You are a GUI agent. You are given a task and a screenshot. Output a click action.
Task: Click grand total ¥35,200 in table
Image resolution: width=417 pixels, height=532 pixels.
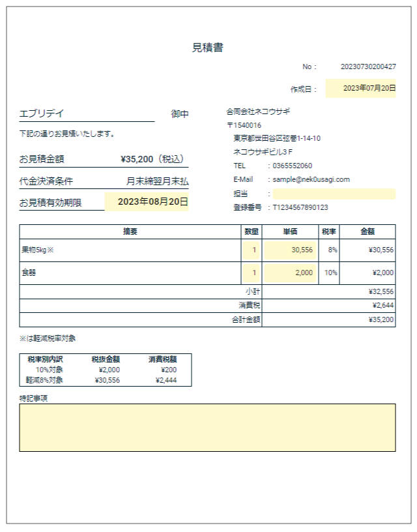(381, 319)
